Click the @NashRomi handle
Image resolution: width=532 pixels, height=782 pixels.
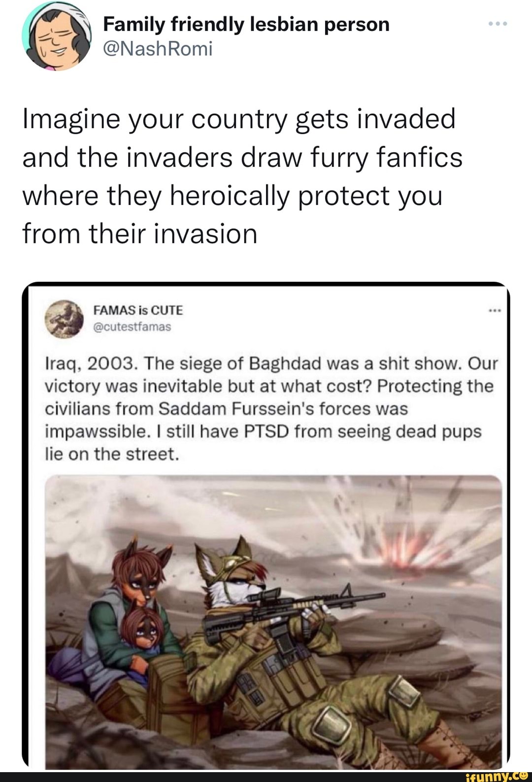[x=158, y=49]
